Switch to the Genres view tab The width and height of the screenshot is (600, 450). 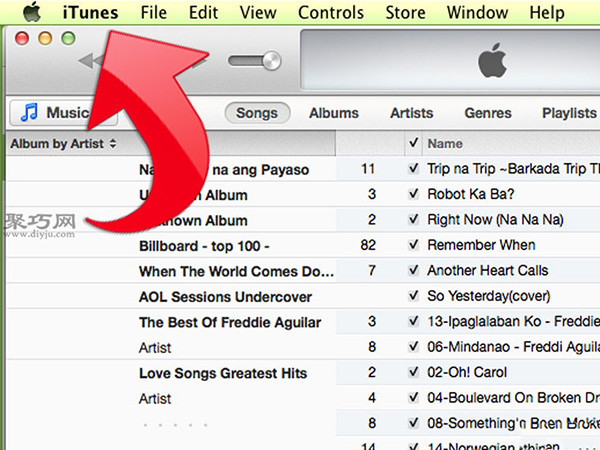coord(487,113)
